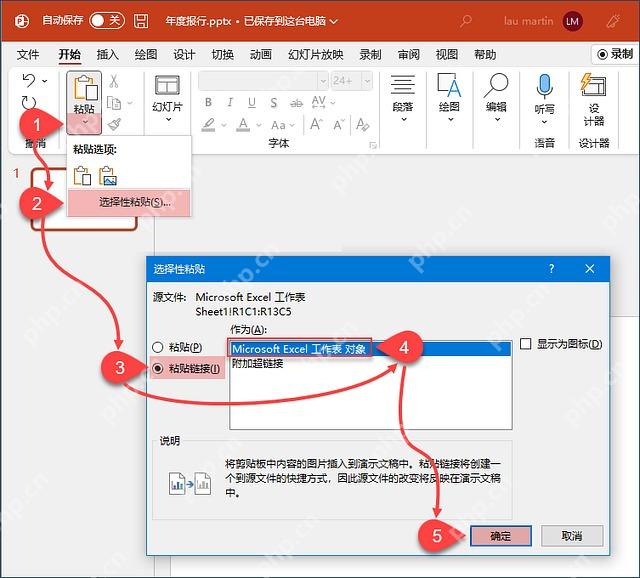The height and width of the screenshot is (578, 640).
Task: Select Microsoft Excel 工作表 对象 list item
Action: 370,349
